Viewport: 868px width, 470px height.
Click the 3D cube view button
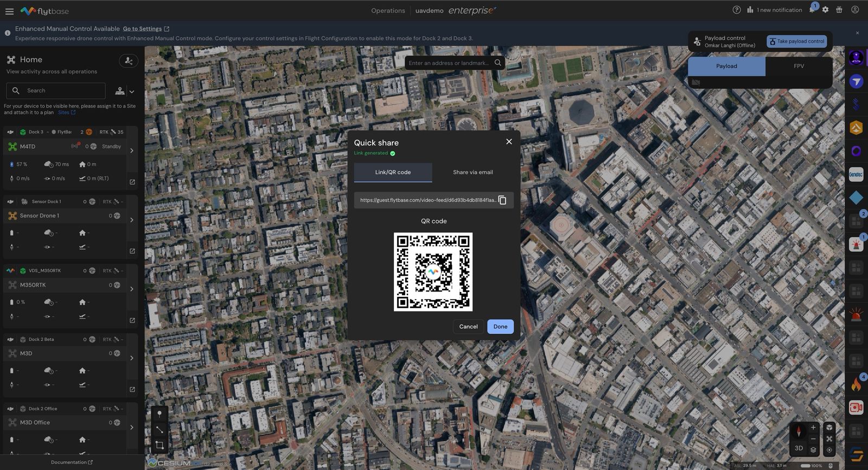click(829, 428)
